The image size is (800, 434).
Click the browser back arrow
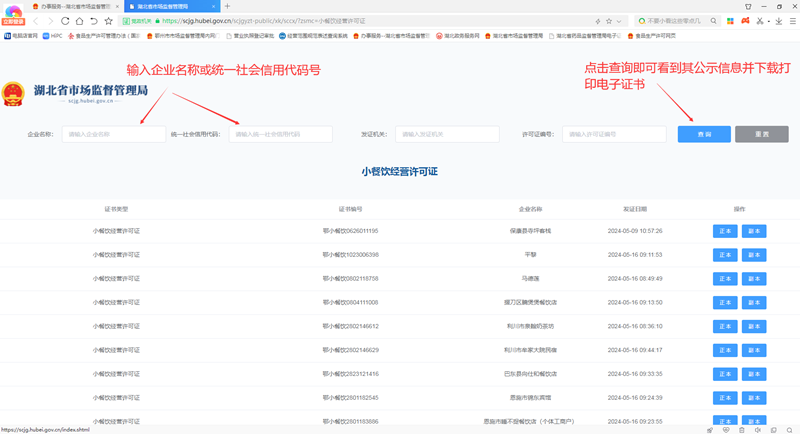pyautogui.click(x=36, y=20)
